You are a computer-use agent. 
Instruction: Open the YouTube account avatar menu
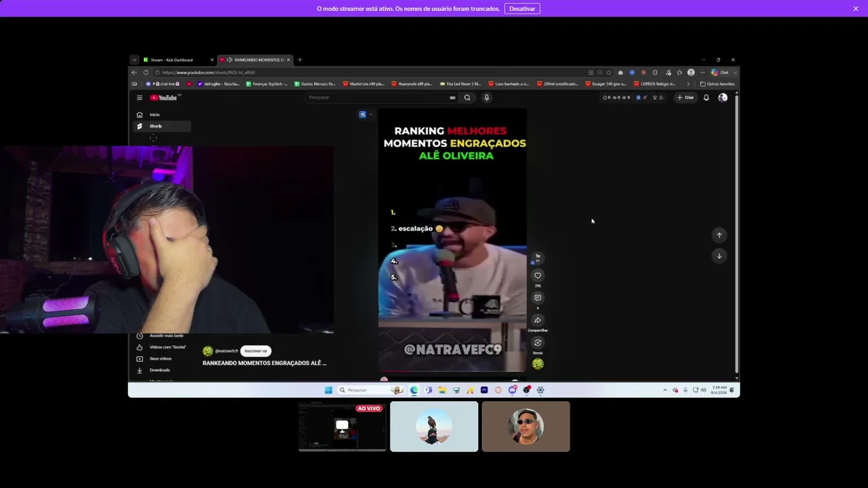coord(723,98)
